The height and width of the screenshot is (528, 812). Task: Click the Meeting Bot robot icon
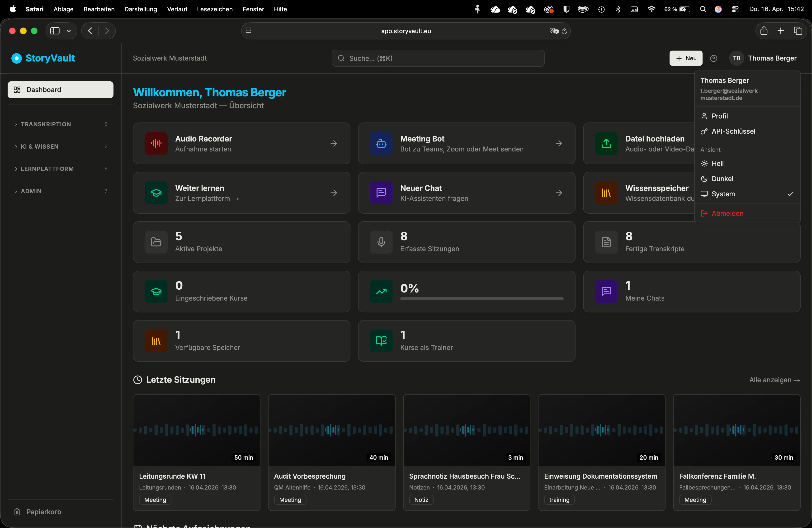381,143
